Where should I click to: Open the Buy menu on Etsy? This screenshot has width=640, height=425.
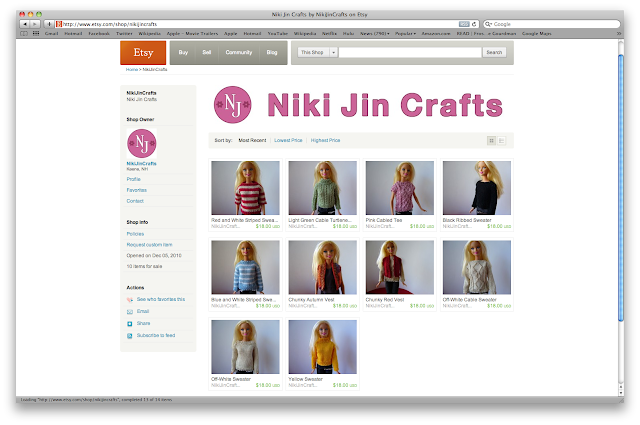point(183,52)
